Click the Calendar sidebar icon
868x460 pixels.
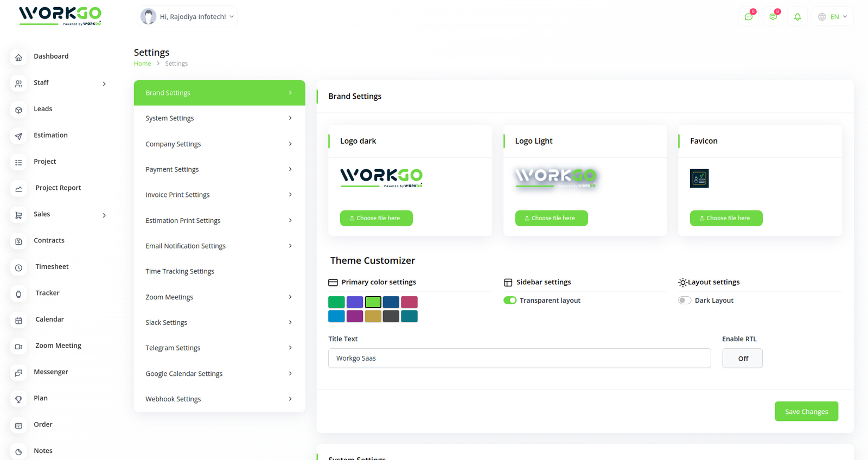(18, 320)
